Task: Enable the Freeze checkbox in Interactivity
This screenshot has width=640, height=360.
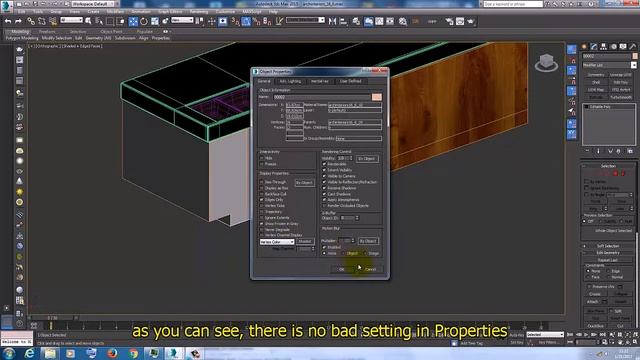Action: pos(262,164)
